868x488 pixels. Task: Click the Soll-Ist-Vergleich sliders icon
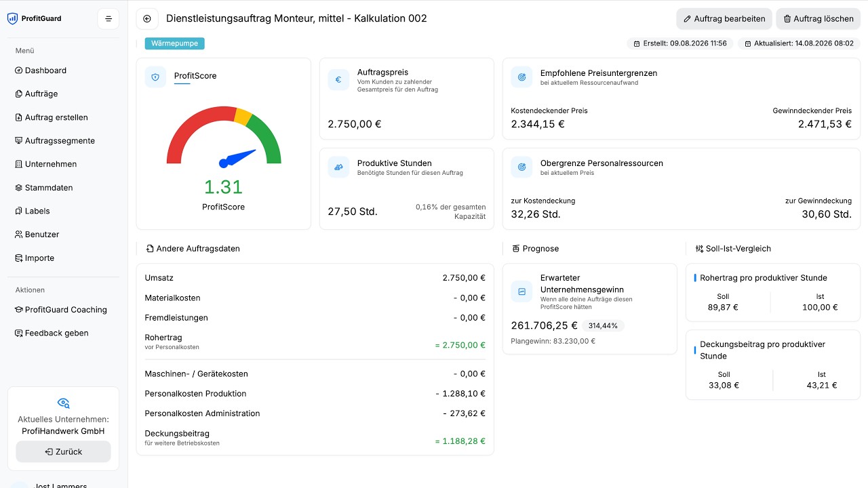[699, 249]
